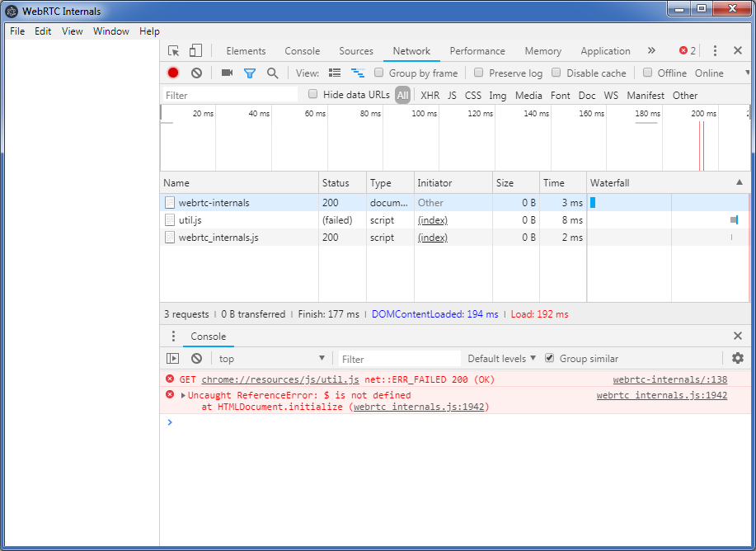Image resolution: width=756 pixels, height=551 pixels.
Task: Select the webrtc-internals request row
Action: tap(454, 203)
